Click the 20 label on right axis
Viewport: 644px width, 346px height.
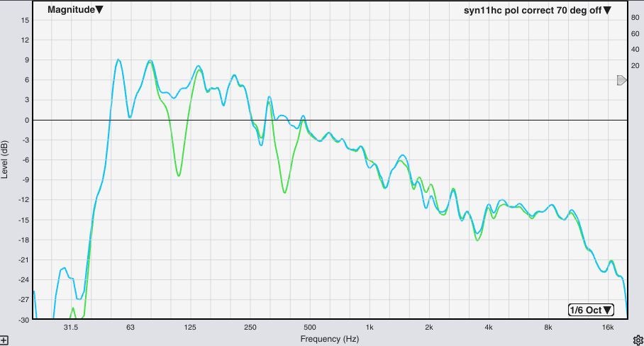[x=635, y=66]
